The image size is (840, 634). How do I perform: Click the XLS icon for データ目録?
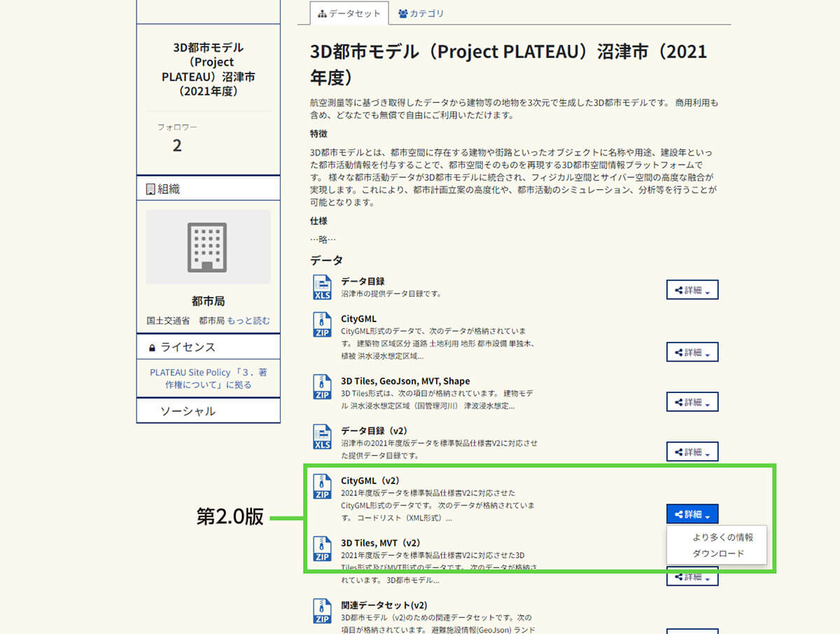pyautogui.click(x=322, y=287)
